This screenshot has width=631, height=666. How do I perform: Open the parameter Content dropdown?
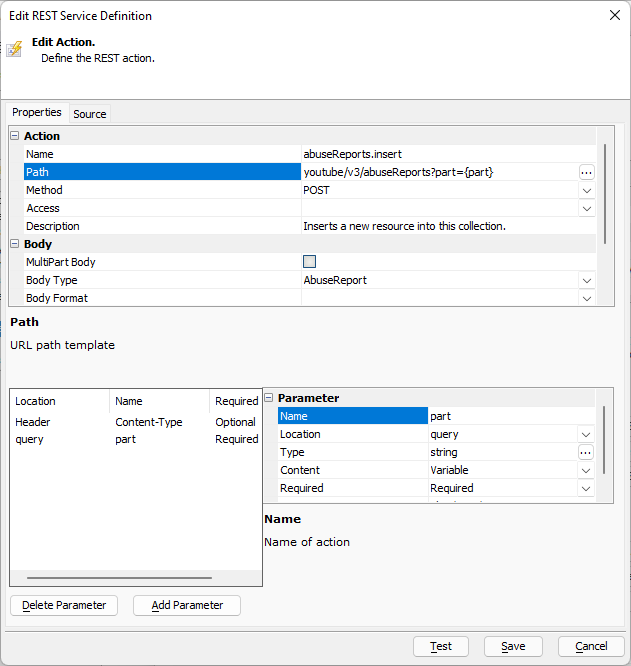coord(586,470)
